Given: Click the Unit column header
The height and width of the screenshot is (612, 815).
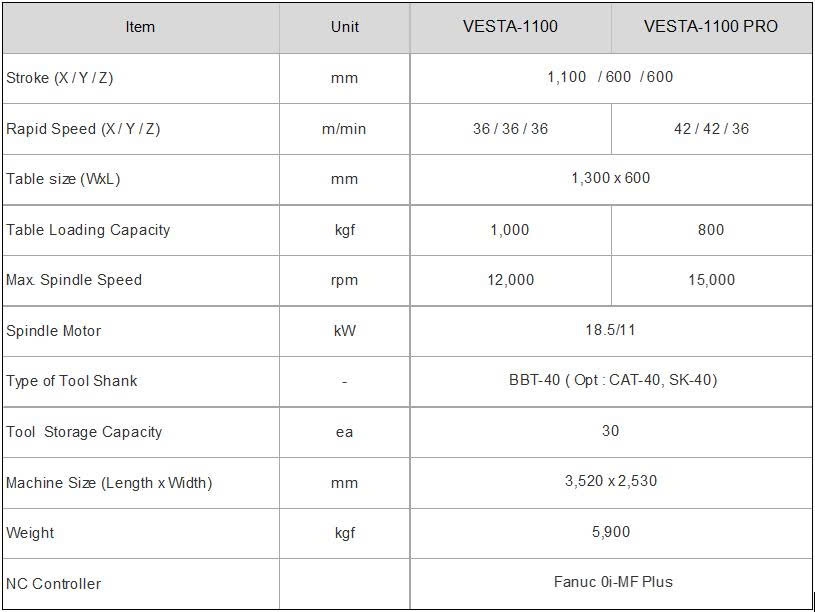Looking at the screenshot, I should point(344,27).
